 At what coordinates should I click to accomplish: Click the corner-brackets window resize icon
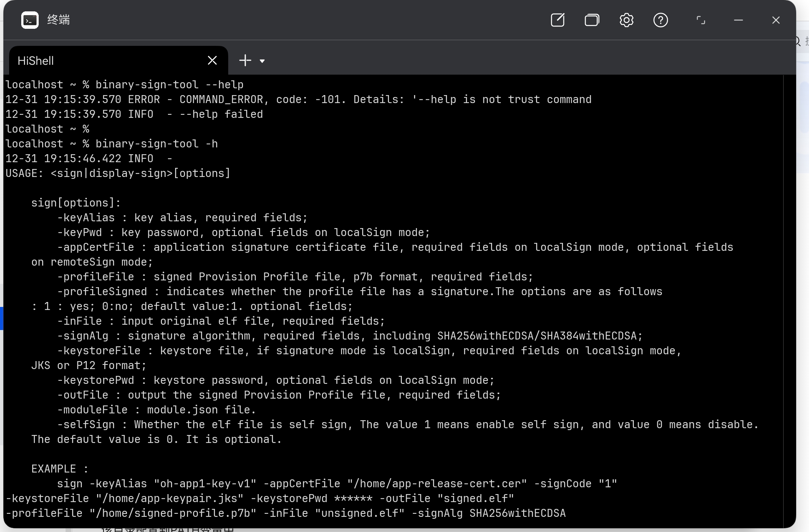701,20
